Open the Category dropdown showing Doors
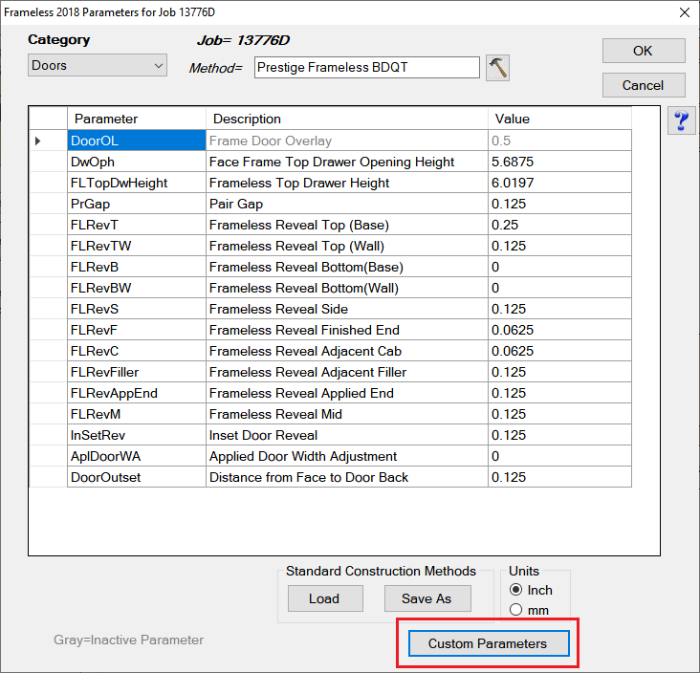This screenshot has height=673, width=700. click(x=97, y=65)
